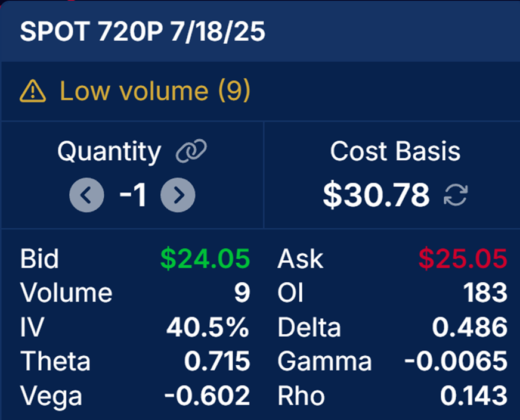Click the Cost Basis label

395,151
